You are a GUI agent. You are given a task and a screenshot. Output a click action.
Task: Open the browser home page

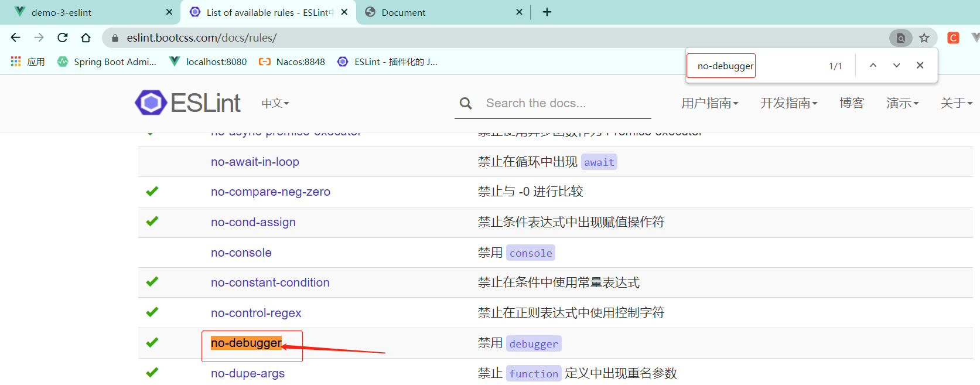tap(86, 38)
